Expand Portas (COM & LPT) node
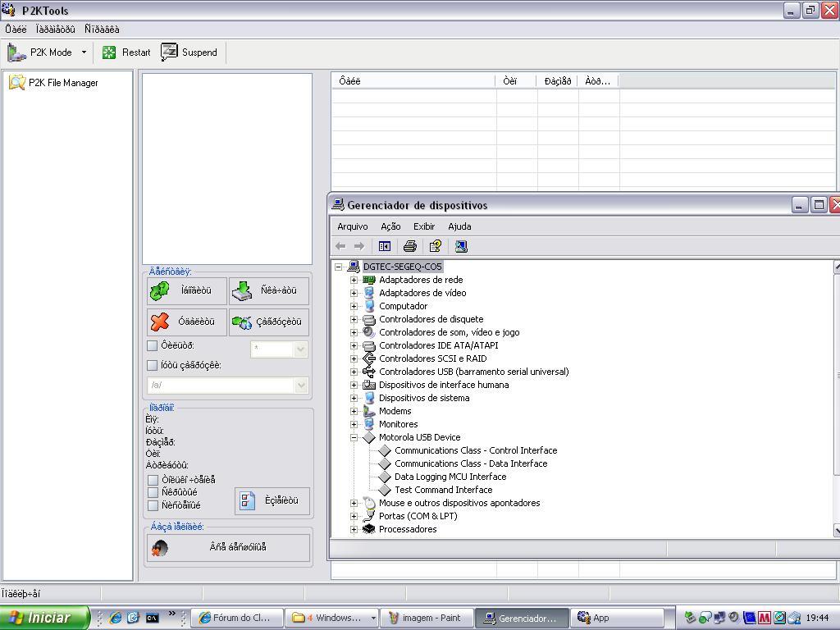Image resolution: width=840 pixels, height=630 pixels. (354, 517)
